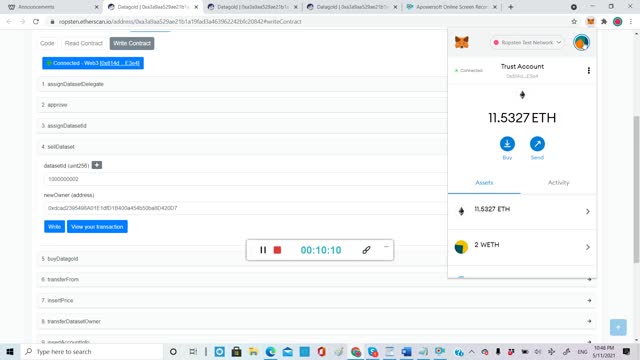The image size is (640, 360).
Task: Open a new browser tab
Action: (x=510, y=7)
